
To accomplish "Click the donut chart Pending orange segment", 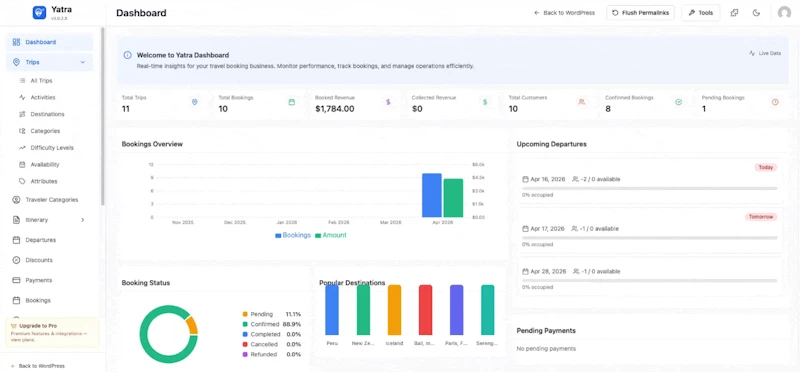I will point(191,325).
